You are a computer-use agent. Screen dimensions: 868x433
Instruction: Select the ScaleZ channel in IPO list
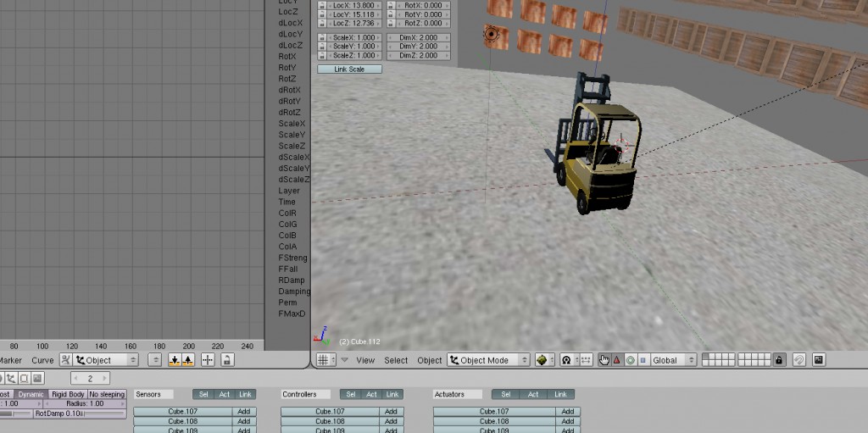point(292,147)
